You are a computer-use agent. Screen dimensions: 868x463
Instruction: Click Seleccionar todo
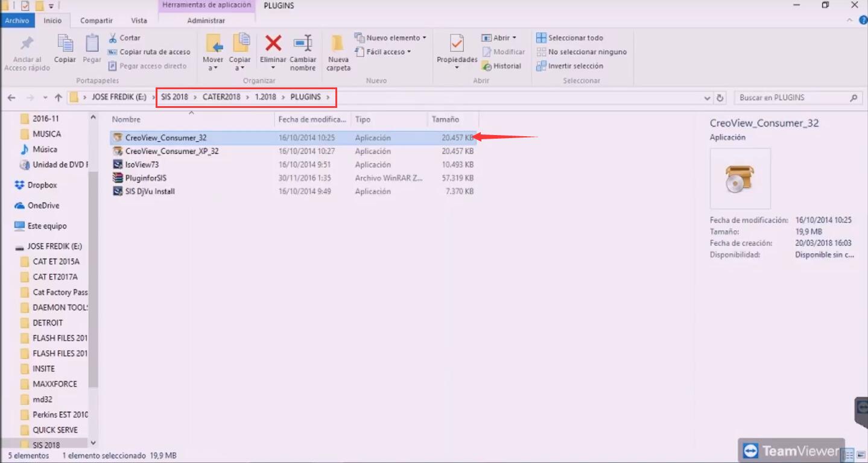coord(569,37)
